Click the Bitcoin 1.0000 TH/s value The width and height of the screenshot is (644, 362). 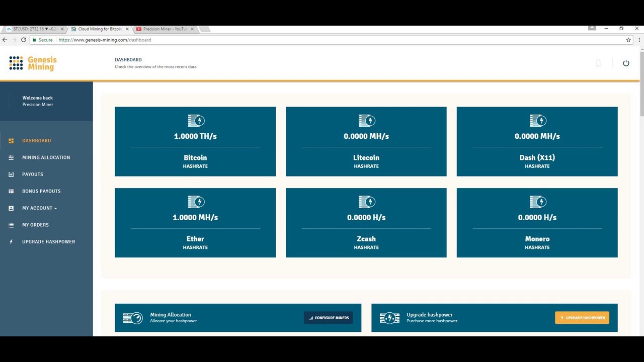(x=195, y=136)
